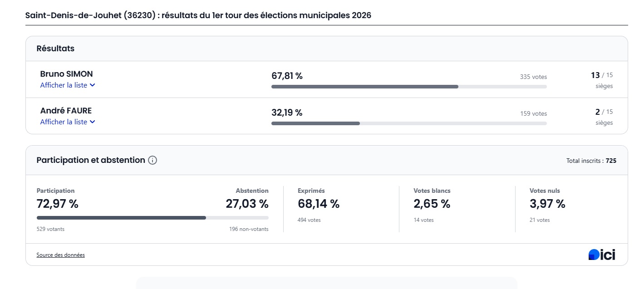This screenshot has width=644, height=289.
Task: Click the Résultats section header
Action: (x=55, y=49)
